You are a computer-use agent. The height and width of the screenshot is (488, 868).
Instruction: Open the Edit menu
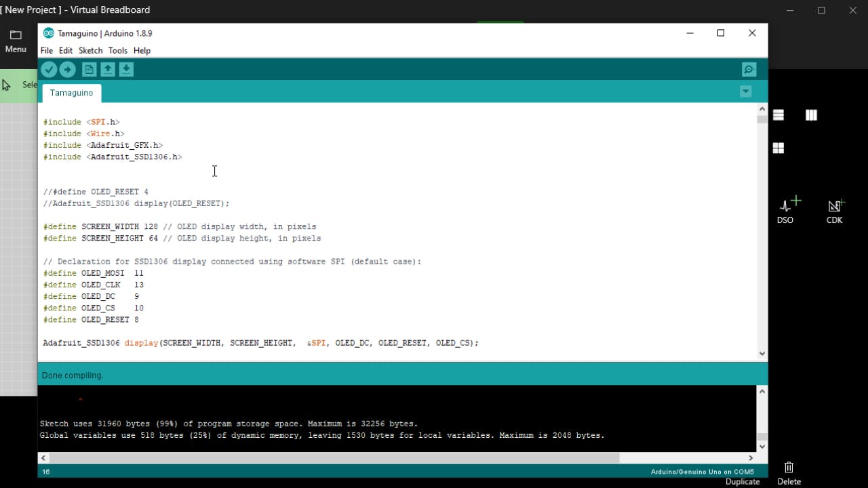(x=66, y=51)
